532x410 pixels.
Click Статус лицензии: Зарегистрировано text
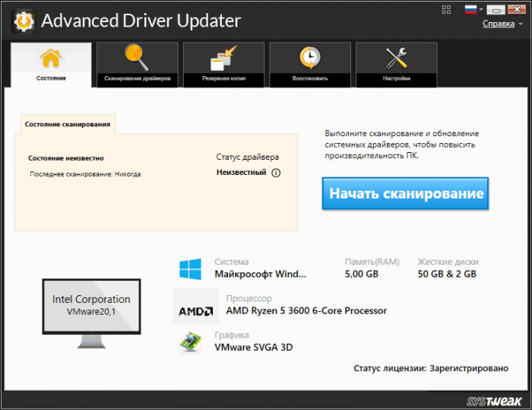point(431,368)
